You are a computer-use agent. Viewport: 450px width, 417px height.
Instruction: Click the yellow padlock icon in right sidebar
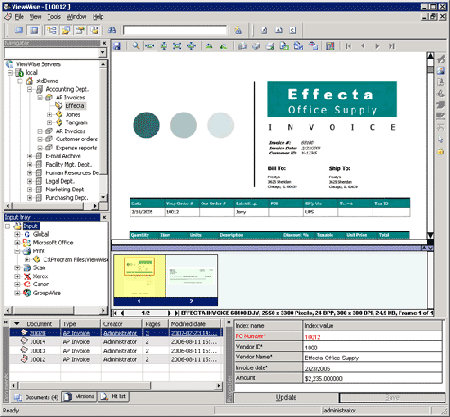point(441,151)
